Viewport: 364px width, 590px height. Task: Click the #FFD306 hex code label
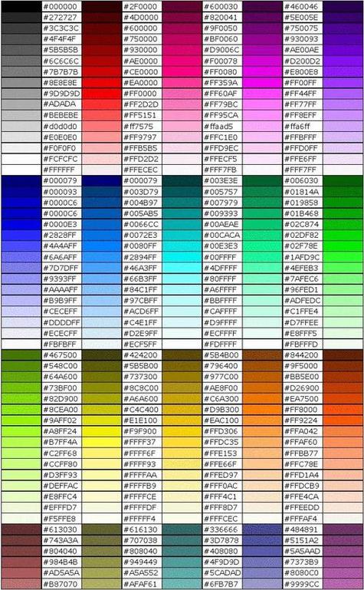pos(221,431)
